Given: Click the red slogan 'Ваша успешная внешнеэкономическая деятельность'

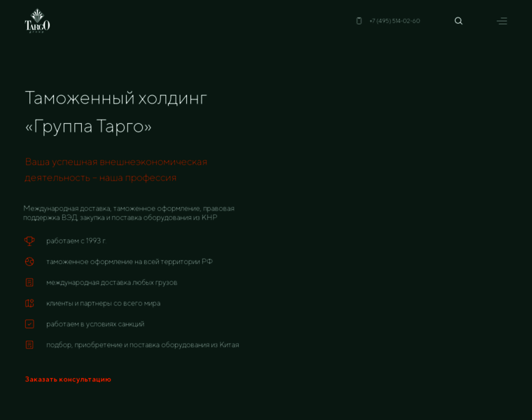Looking at the screenshot, I should click(x=116, y=169).
